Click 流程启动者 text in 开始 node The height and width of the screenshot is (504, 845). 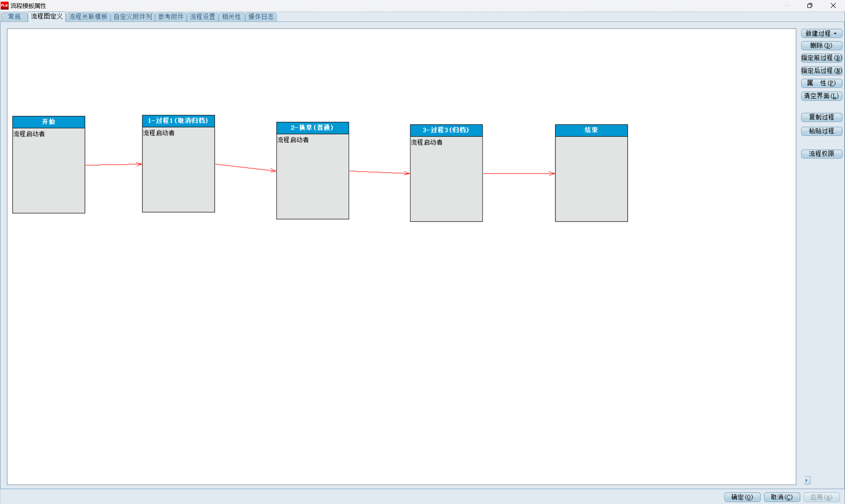tap(29, 134)
